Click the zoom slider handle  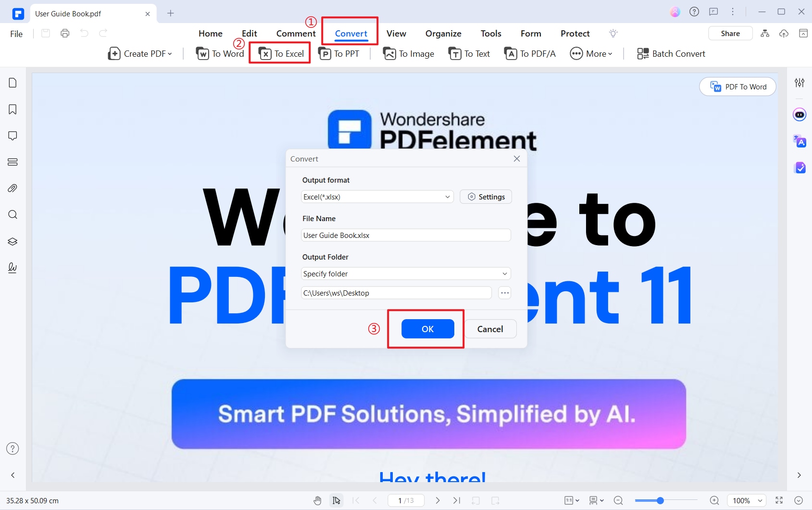[660, 500]
